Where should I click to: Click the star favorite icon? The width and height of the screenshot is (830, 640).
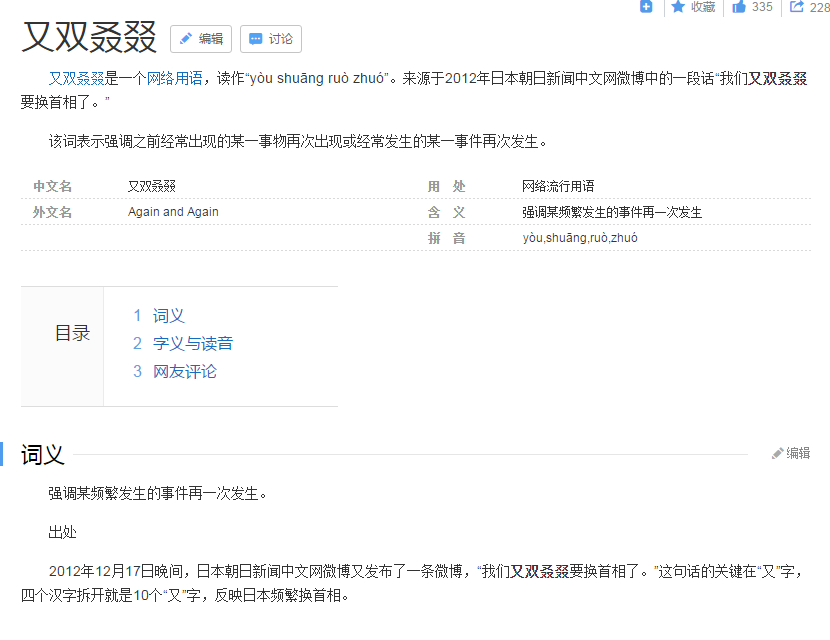point(678,6)
